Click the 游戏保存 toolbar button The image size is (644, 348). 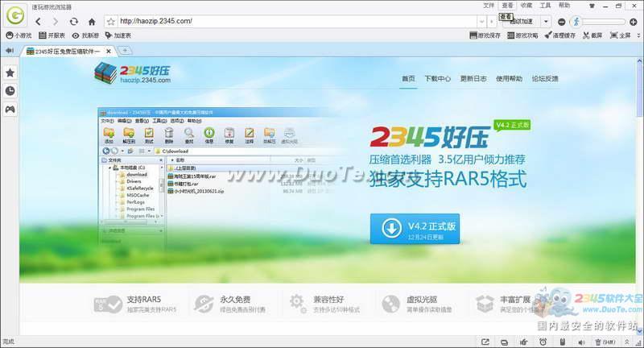coord(485,35)
